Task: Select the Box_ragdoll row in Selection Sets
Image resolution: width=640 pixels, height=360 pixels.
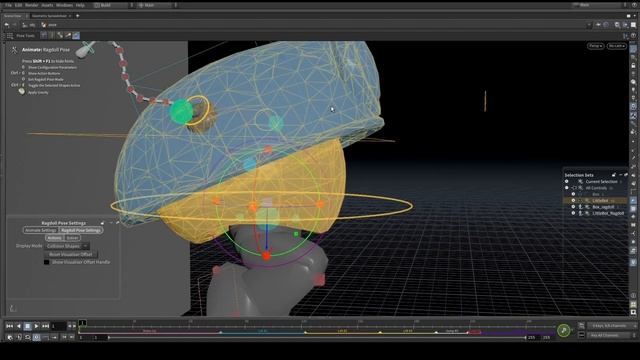Action: [x=596, y=207]
